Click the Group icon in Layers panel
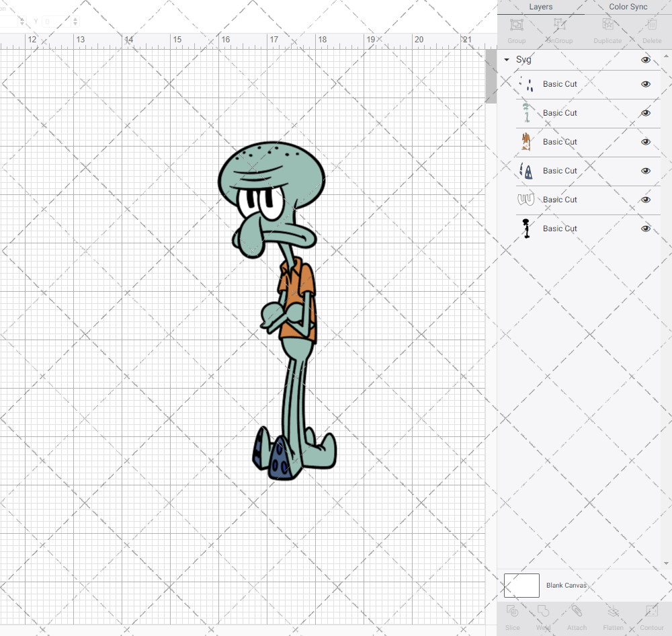 (516, 24)
